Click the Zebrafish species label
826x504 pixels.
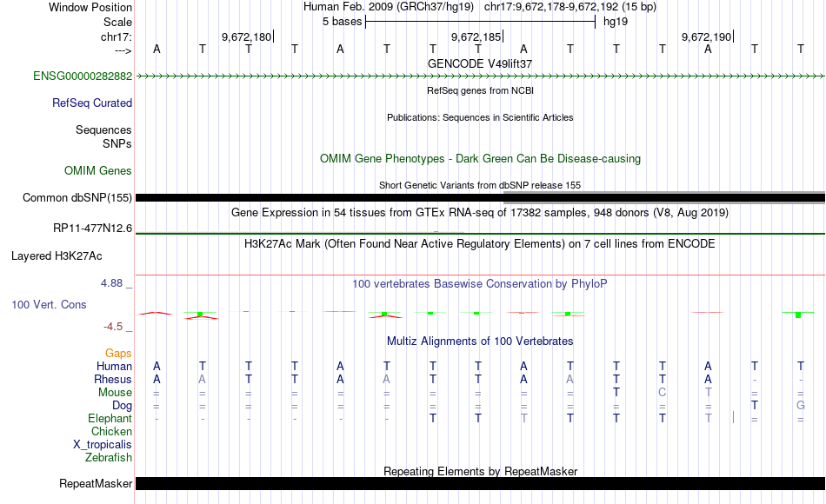[x=109, y=457]
